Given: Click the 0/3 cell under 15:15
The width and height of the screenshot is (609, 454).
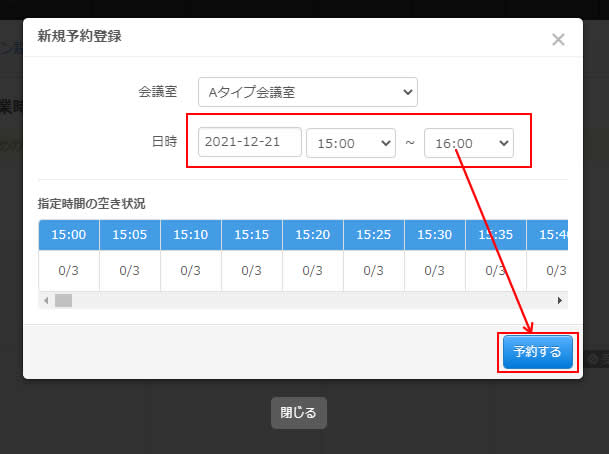Looking at the screenshot, I should coord(252,270).
